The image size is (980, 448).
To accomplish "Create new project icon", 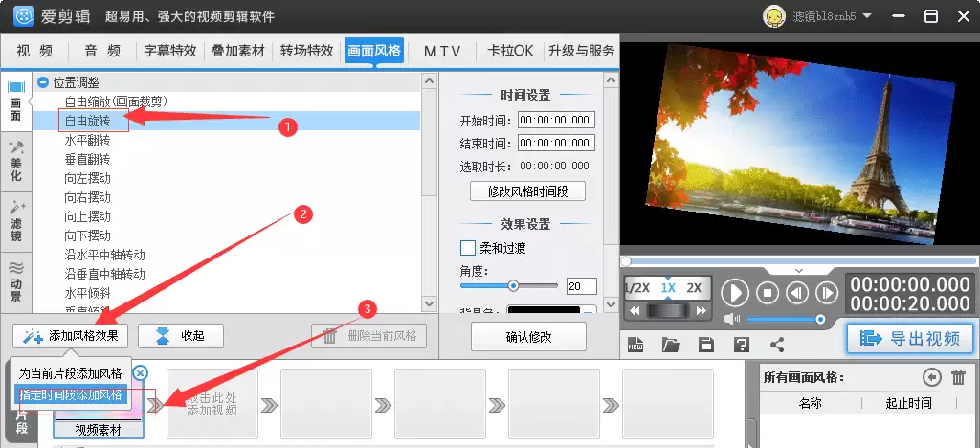I will coord(635,345).
